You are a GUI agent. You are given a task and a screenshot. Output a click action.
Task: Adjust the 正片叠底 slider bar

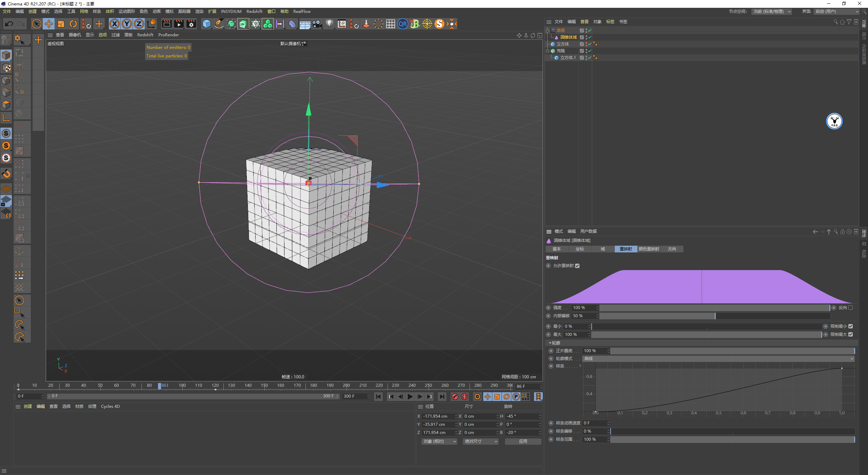[x=732, y=351]
